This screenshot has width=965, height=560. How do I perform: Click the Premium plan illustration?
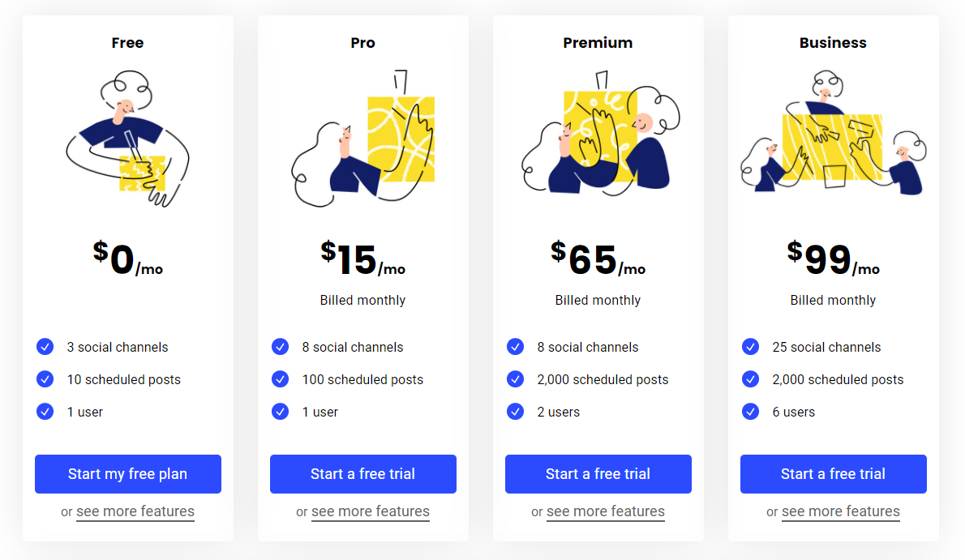pyautogui.click(x=600, y=133)
